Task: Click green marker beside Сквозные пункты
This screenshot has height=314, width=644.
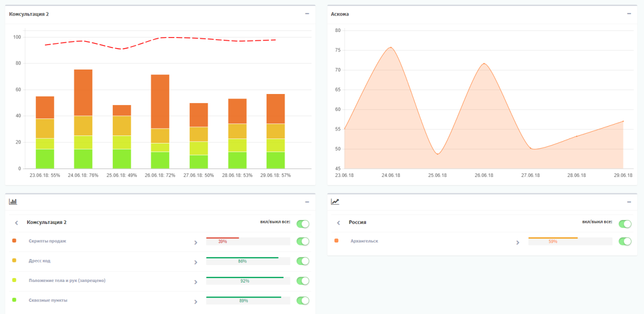Action: coord(14,300)
